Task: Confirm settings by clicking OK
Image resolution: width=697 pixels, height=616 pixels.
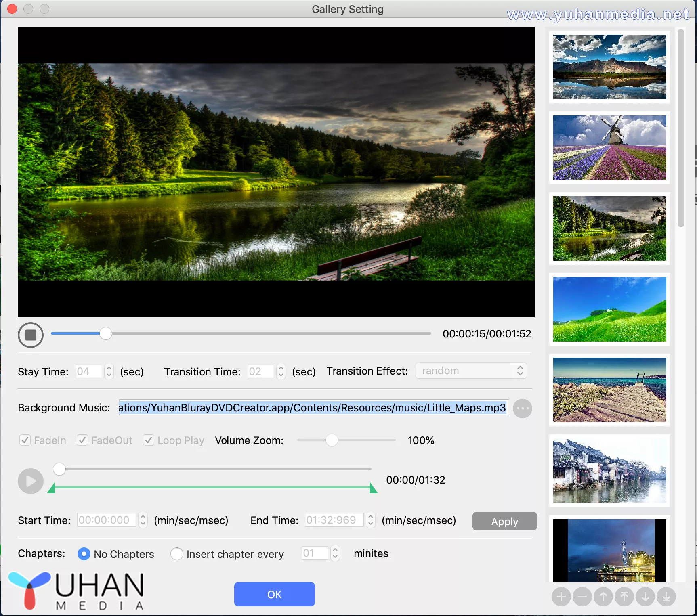Action: coord(274,594)
